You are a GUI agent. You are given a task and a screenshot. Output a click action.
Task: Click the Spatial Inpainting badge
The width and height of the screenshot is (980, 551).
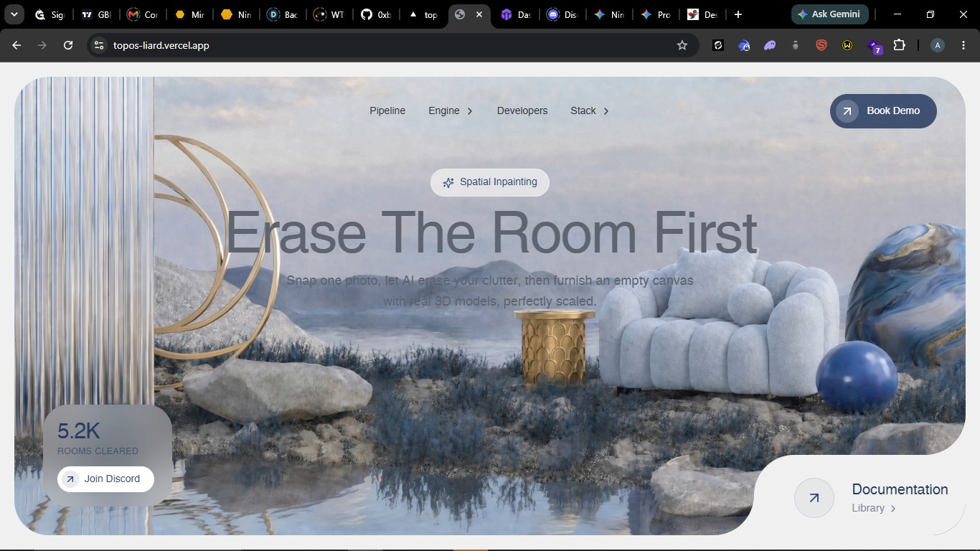490,182
